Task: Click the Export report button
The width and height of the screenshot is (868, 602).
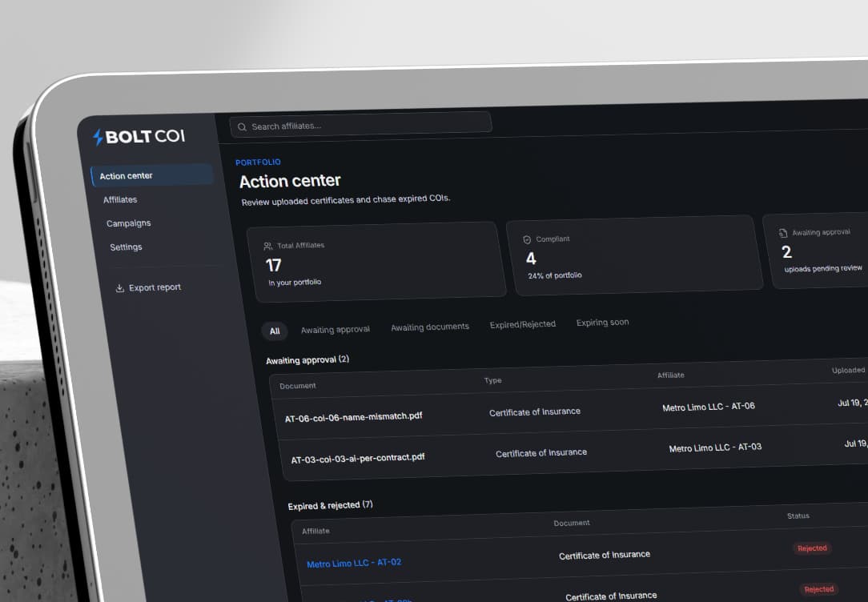Action: click(x=148, y=287)
